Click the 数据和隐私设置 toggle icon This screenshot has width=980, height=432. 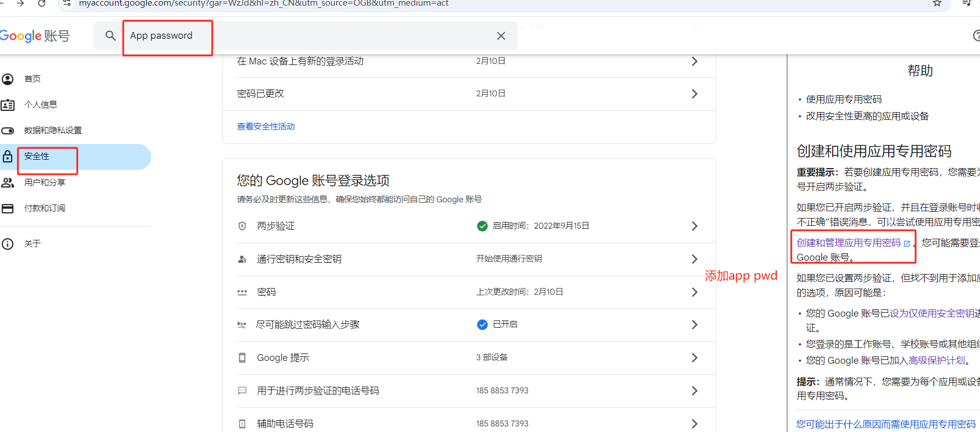point(8,131)
